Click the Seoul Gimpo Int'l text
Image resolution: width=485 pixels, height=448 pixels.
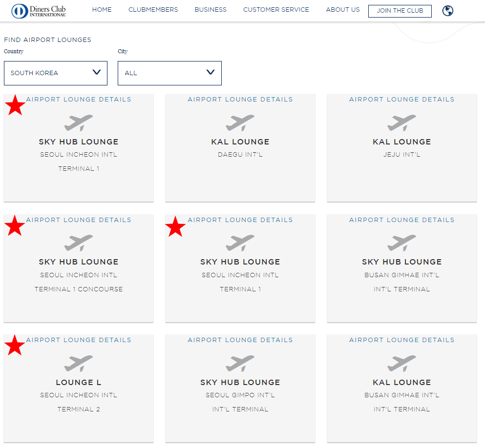(240, 395)
